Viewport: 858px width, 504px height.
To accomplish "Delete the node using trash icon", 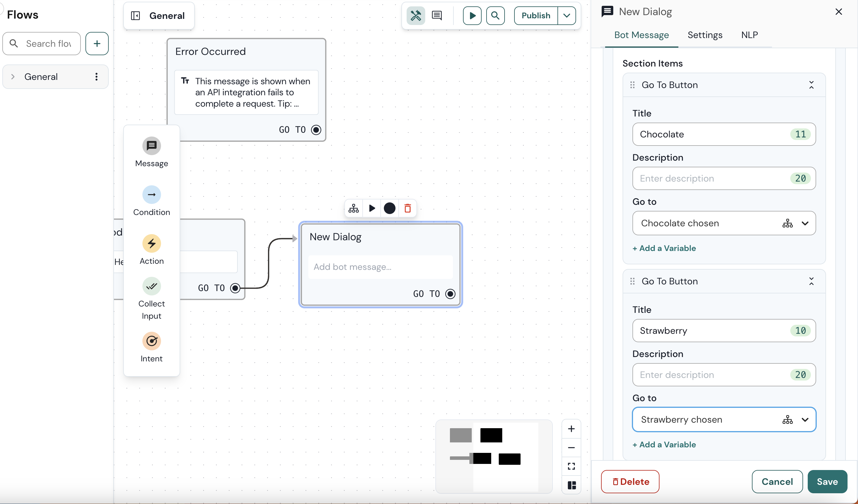I will [407, 208].
